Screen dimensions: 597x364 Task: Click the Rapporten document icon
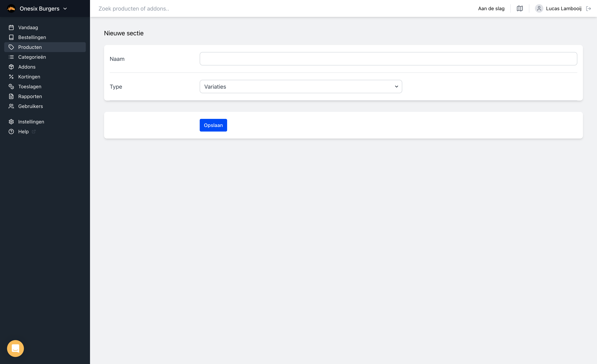tap(11, 97)
